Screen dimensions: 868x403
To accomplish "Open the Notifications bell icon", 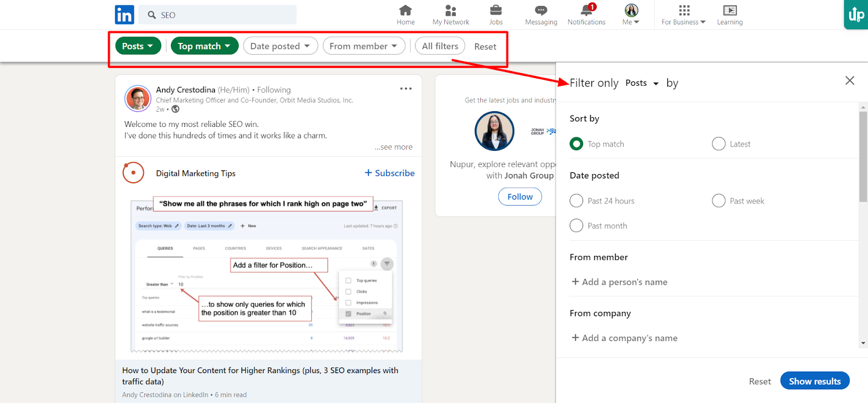I will (587, 10).
